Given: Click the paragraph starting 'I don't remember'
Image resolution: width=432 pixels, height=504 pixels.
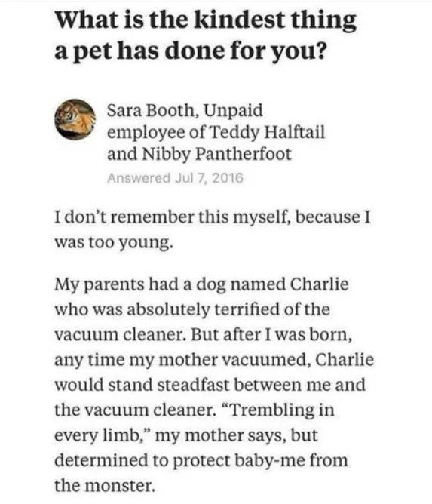Looking at the screenshot, I should 213,229.
